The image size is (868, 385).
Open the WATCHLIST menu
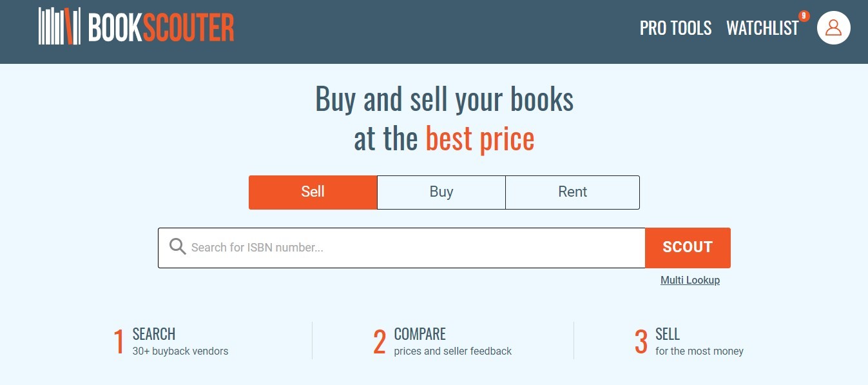pyautogui.click(x=762, y=28)
